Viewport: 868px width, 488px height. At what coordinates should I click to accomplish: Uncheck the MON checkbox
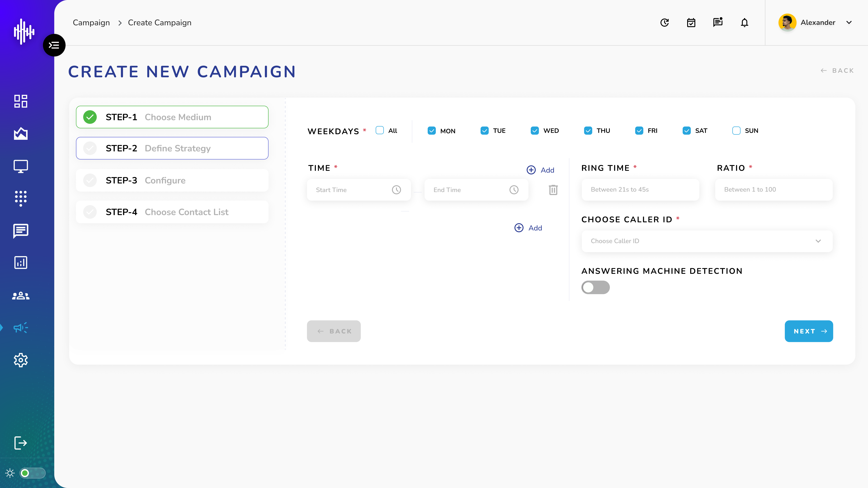(432, 131)
